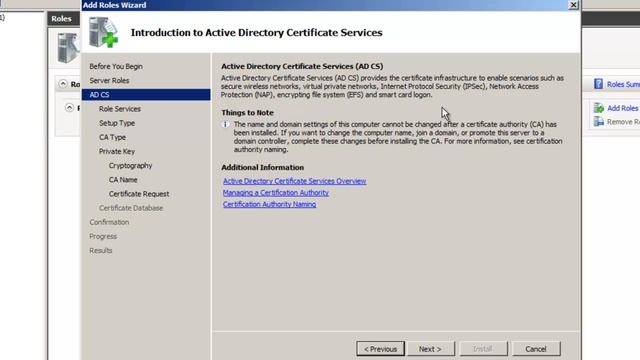Select CA Type step
640x360 pixels.
pos(112,137)
